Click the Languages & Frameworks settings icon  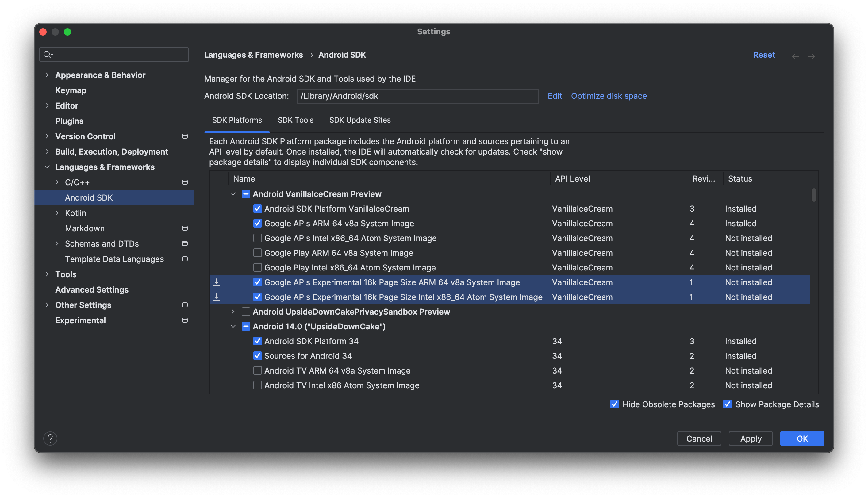[x=47, y=167]
